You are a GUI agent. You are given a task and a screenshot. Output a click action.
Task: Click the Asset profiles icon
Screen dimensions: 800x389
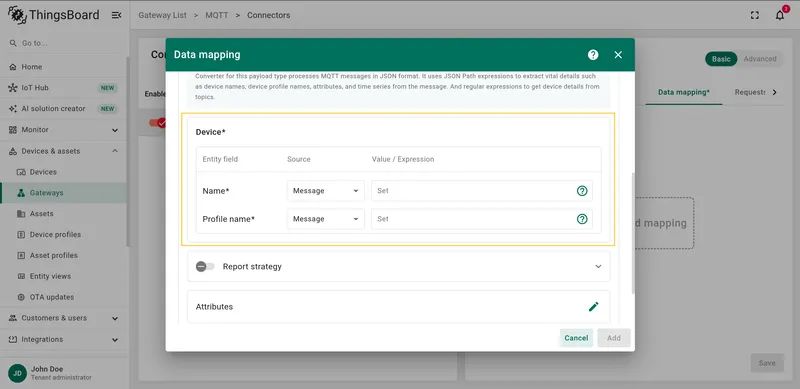click(21, 255)
